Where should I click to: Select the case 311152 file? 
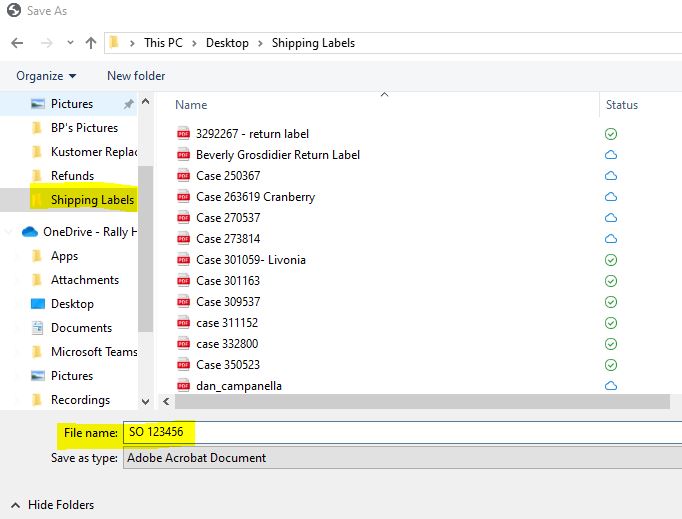tap(227, 323)
